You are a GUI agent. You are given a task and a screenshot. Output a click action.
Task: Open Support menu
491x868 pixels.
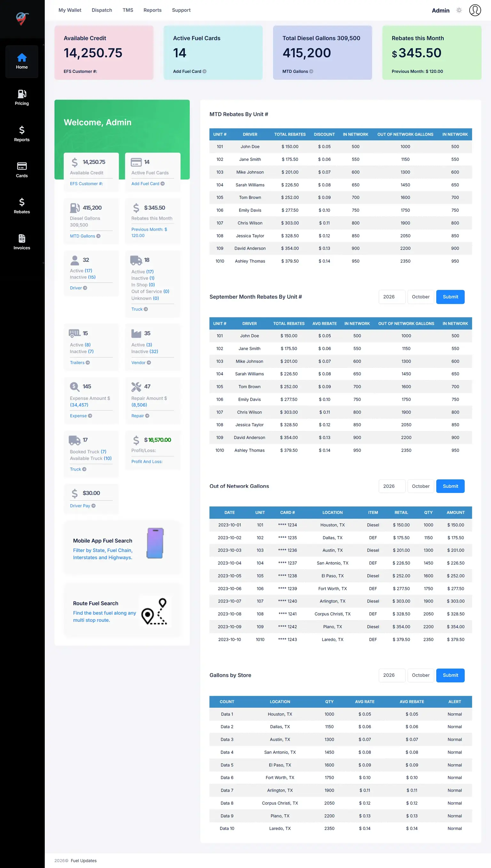[181, 10]
